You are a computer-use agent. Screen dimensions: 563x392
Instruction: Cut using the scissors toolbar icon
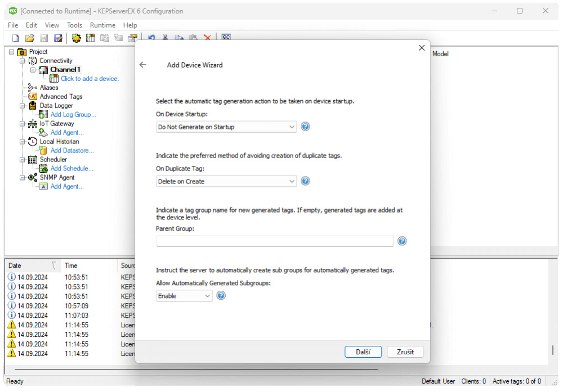(x=165, y=38)
